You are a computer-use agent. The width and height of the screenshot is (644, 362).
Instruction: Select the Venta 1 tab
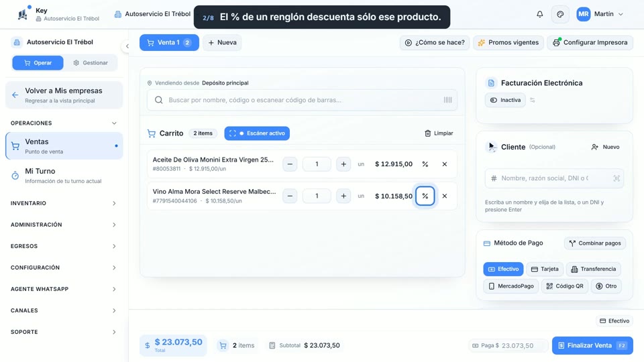point(169,43)
